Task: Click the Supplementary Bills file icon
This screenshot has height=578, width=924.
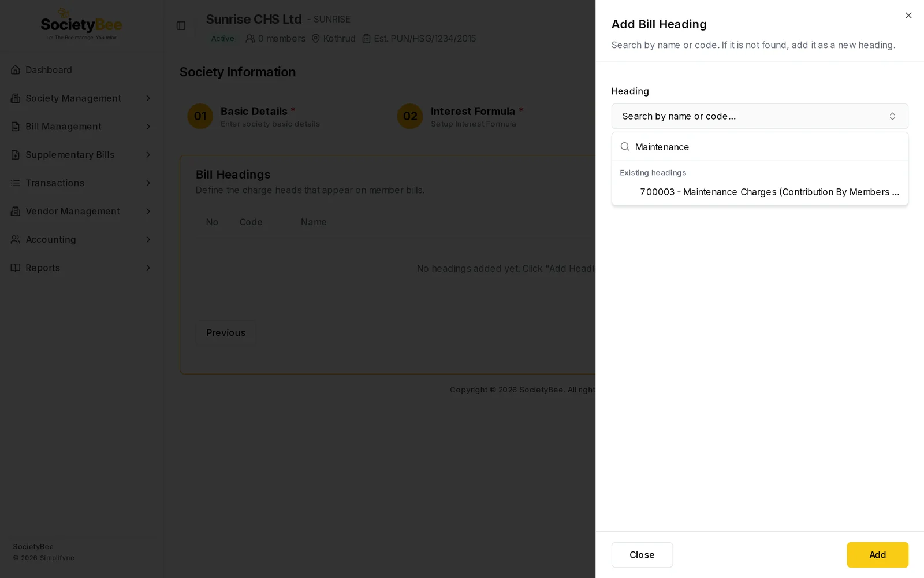Action: click(x=16, y=155)
